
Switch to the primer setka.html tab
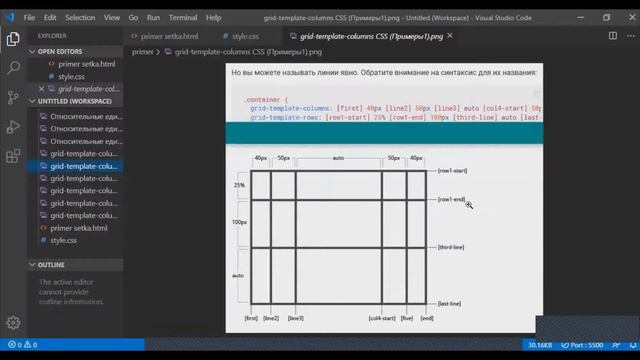(x=165, y=36)
